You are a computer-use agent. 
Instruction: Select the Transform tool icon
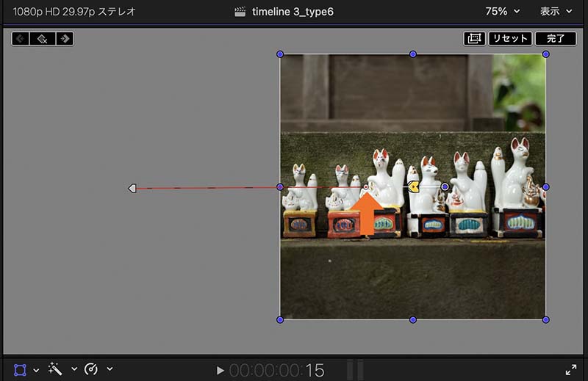pyautogui.click(x=20, y=370)
